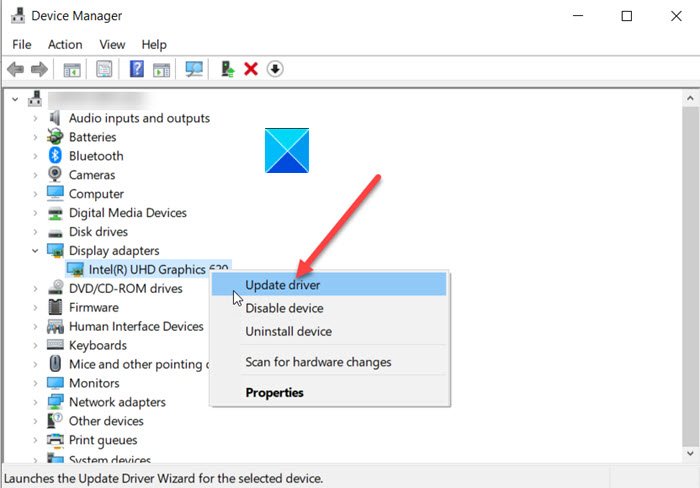Collapse the Display adapters chevron
Screen dimensions: 700x488
point(35,250)
